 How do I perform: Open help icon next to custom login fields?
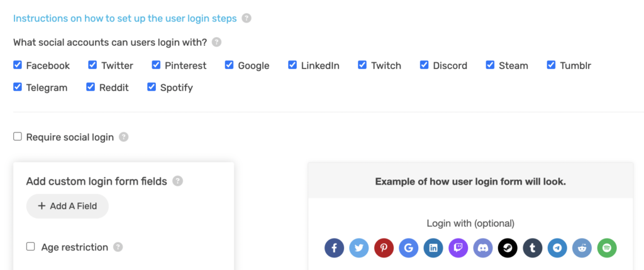(177, 181)
